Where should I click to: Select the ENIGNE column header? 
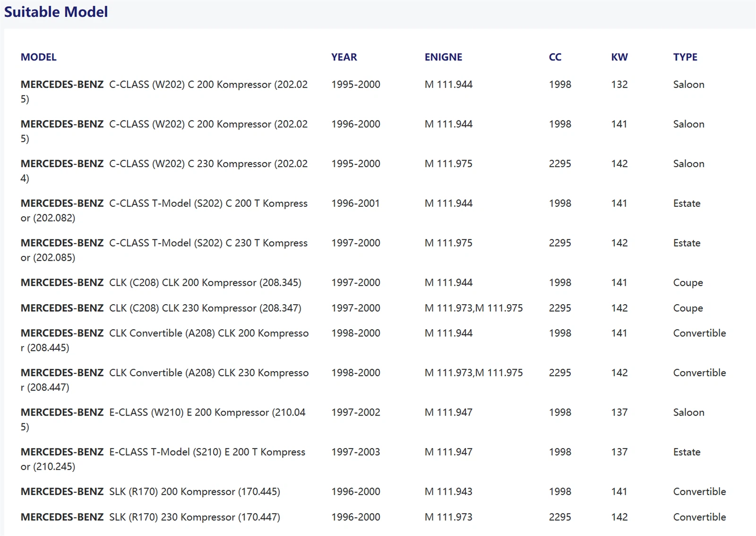[x=443, y=57]
